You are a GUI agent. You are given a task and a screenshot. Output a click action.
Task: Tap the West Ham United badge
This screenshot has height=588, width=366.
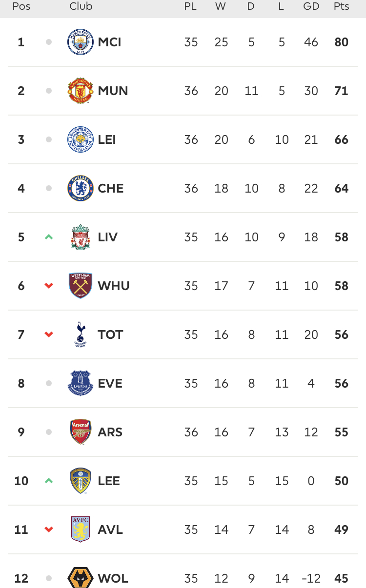(81, 286)
